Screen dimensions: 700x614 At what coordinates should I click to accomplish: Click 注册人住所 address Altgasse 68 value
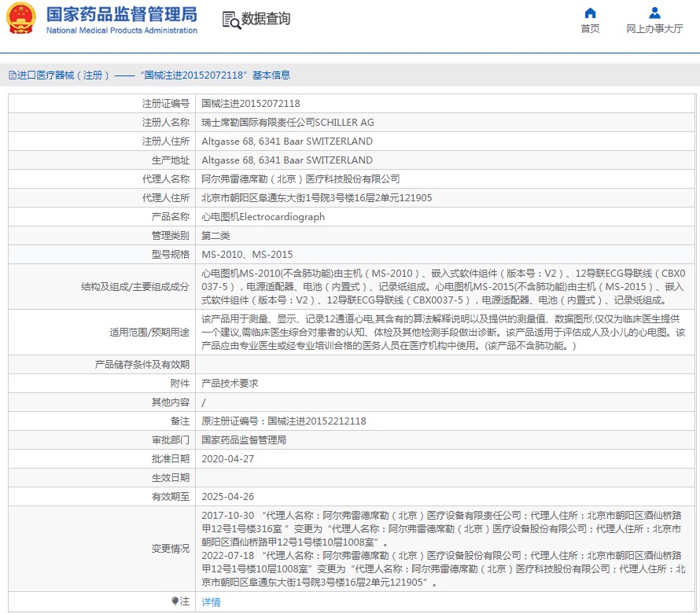pyautogui.click(x=287, y=141)
